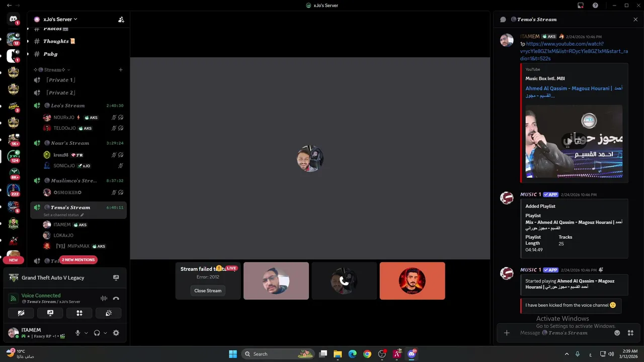
Task: Collapse the Stream channel category
Action: pos(52,70)
